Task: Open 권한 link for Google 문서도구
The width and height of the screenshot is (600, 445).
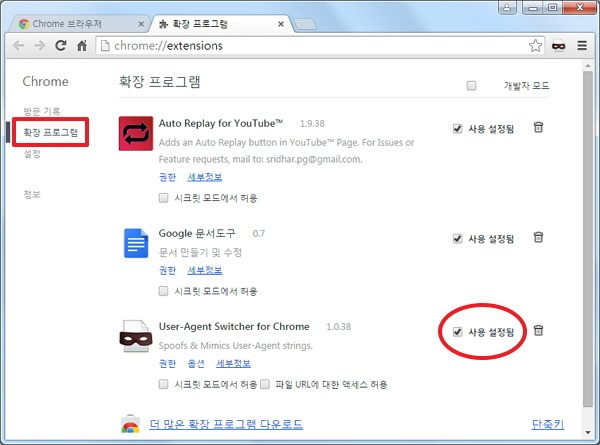Action: tap(167, 271)
